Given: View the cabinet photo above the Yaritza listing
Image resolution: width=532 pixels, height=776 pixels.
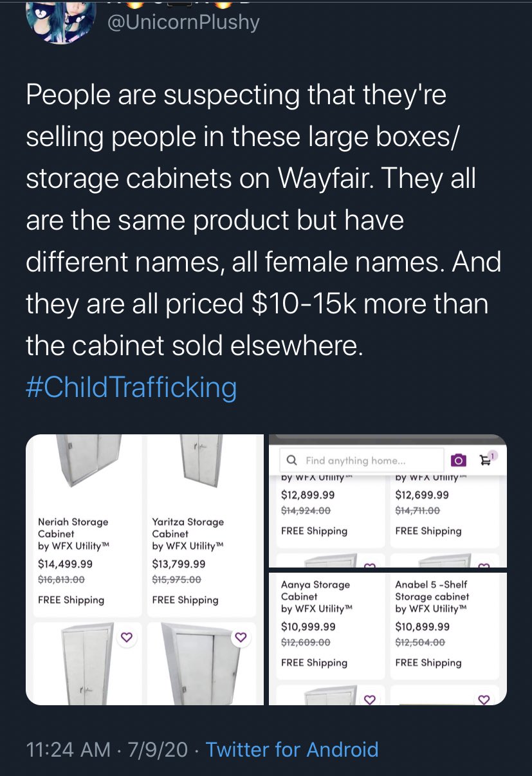Looking at the screenshot, I should 201,465.
